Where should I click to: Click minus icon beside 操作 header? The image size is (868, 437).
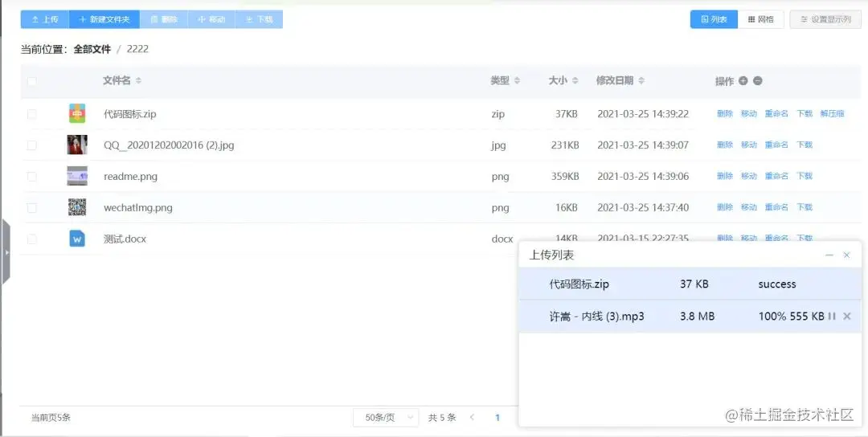click(x=758, y=81)
